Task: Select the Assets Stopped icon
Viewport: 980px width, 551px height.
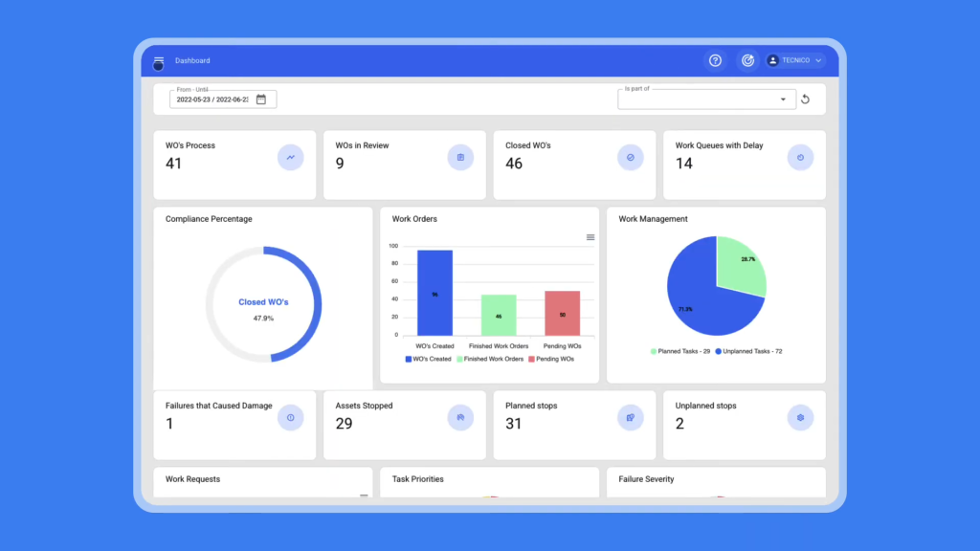Action: click(x=460, y=417)
